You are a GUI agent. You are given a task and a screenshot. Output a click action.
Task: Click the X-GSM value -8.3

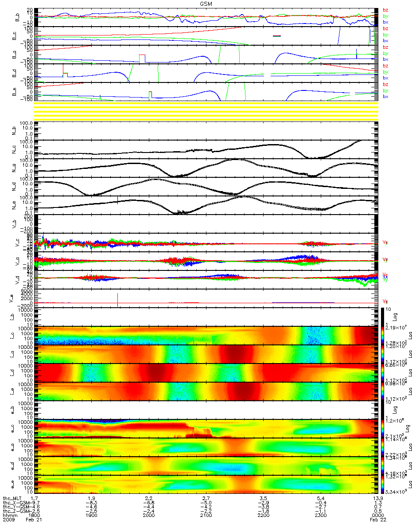pyautogui.click(x=91, y=504)
